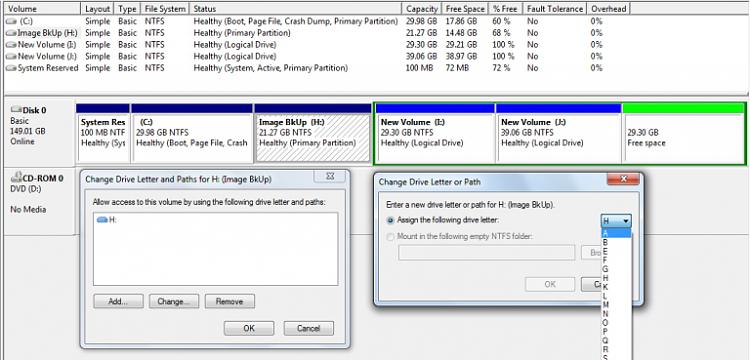The width and height of the screenshot is (750, 360).
Task: Click the Remove button
Action: point(230,302)
